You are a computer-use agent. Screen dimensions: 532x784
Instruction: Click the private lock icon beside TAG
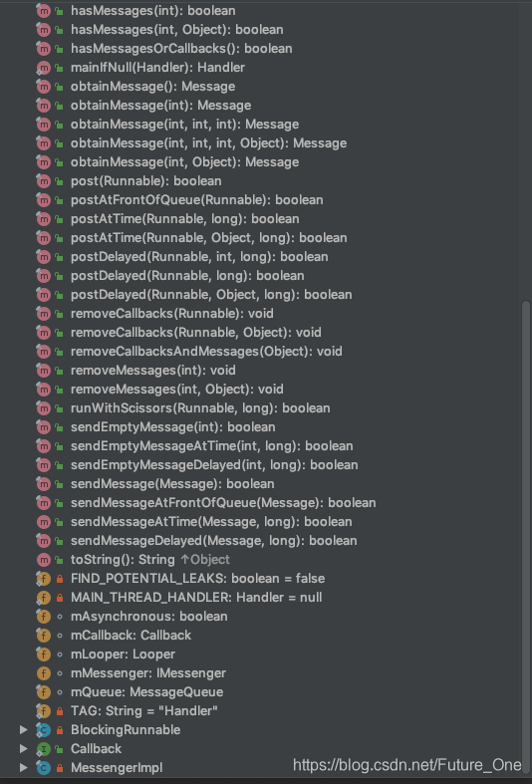pos(60,711)
